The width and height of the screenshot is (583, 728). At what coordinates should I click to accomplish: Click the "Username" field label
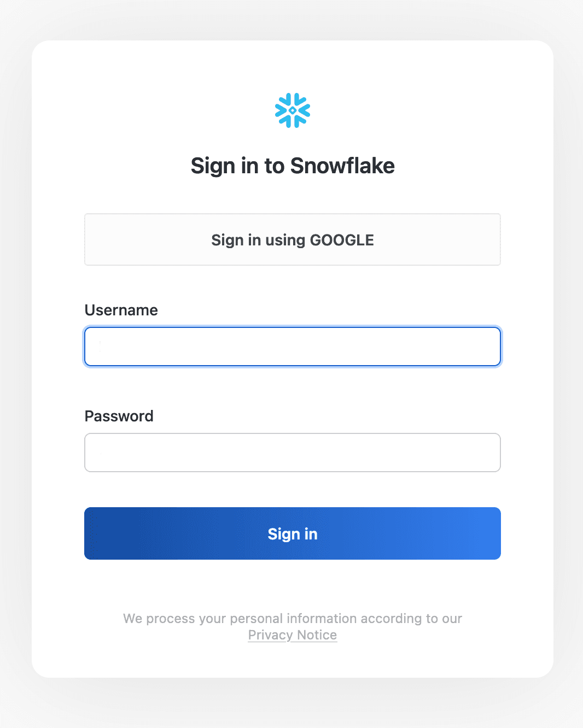pyautogui.click(x=121, y=310)
